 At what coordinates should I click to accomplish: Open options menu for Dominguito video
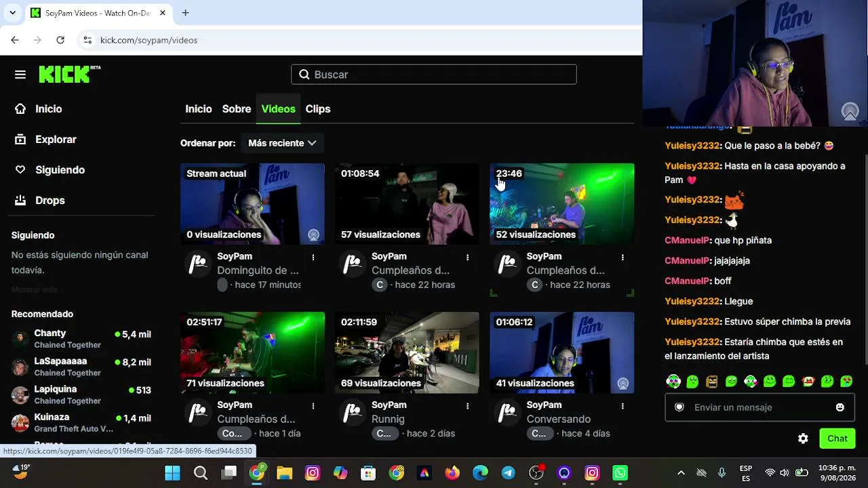pos(313,258)
